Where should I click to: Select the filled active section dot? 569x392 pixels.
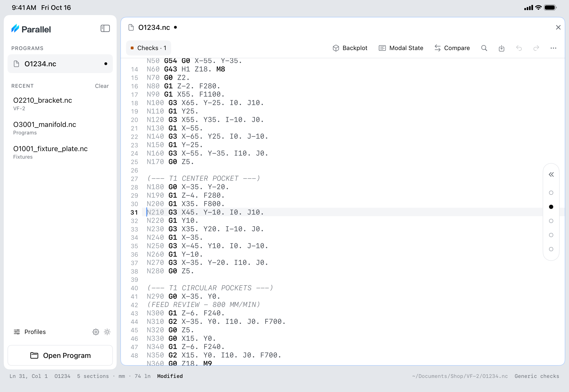pos(551,207)
